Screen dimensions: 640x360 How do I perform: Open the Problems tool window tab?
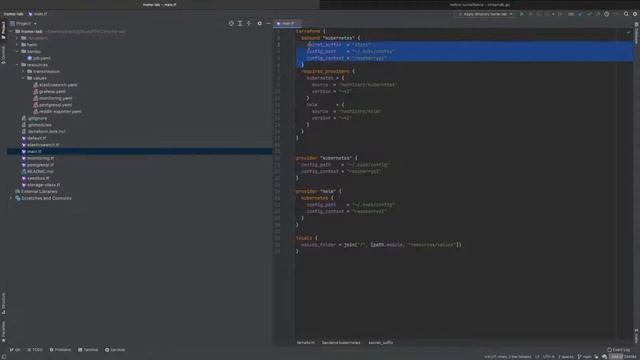(60, 350)
